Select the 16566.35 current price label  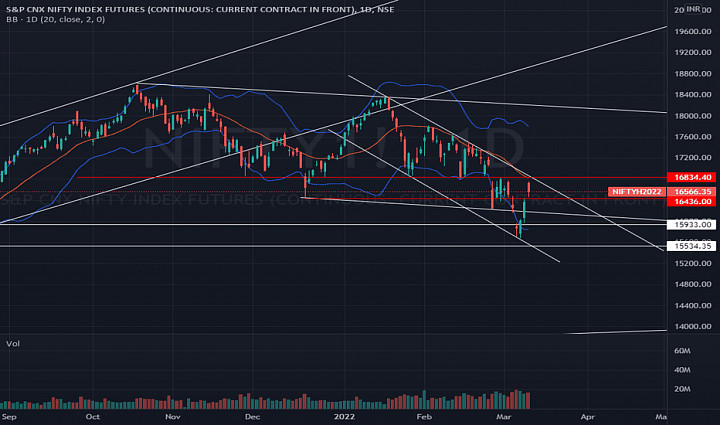[692, 191]
